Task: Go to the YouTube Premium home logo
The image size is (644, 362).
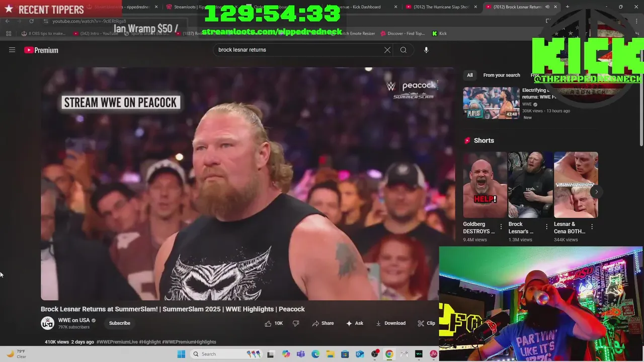Action: click(41, 50)
